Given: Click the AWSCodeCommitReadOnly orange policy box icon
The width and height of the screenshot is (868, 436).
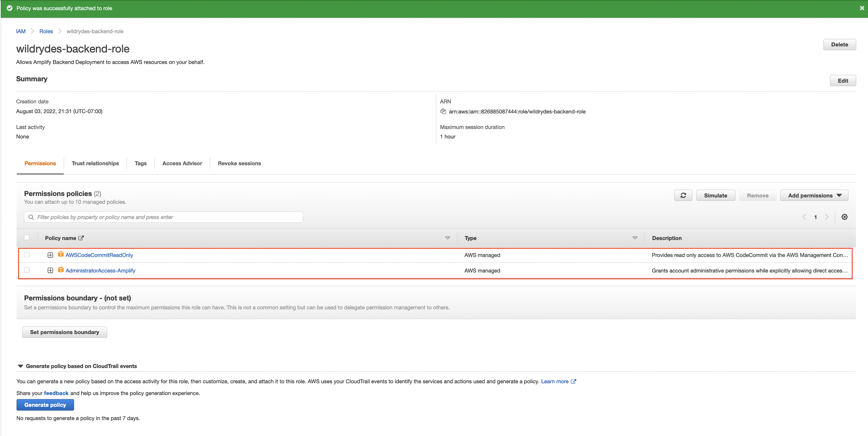Looking at the screenshot, I should [61, 254].
